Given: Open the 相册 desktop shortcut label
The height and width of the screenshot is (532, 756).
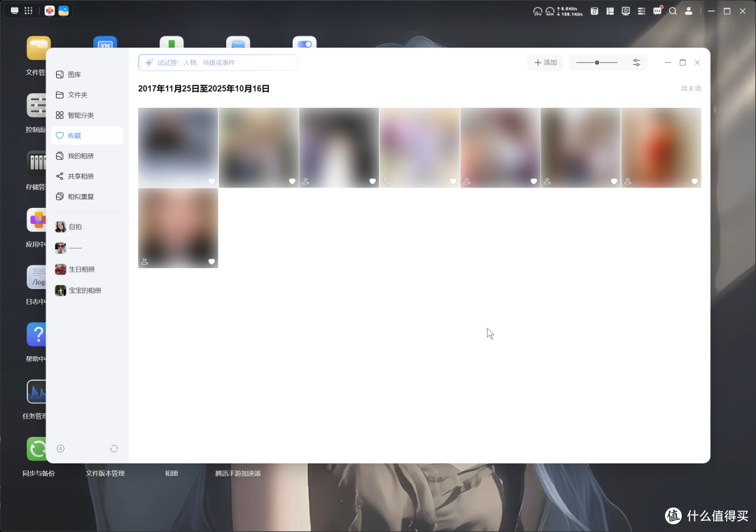Looking at the screenshot, I should (x=171, y=473).
